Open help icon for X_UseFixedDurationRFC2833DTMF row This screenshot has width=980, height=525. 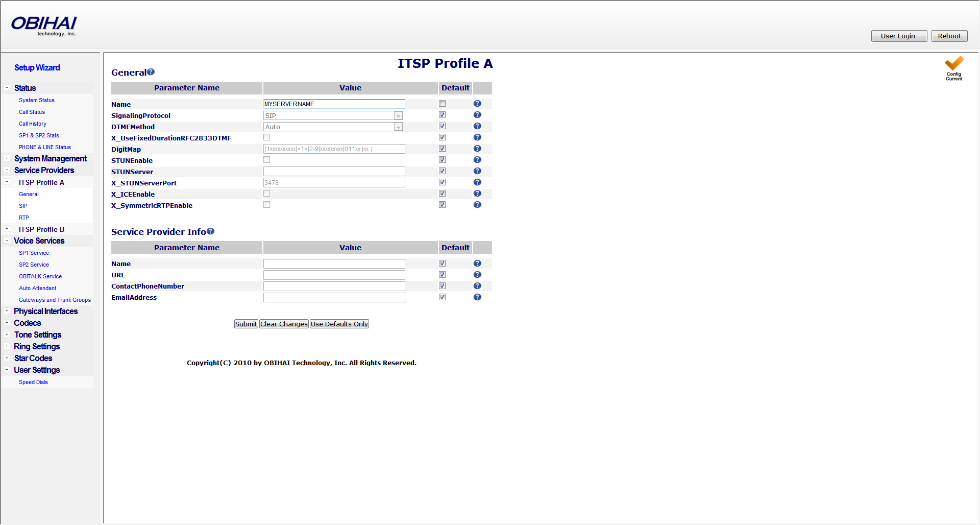(x=477, y=137)
